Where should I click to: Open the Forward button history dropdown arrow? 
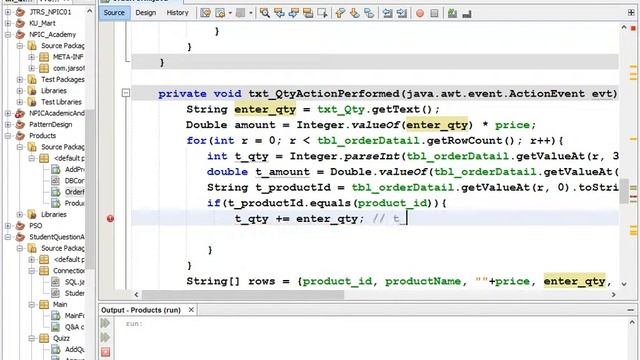(x=251, y=13)
